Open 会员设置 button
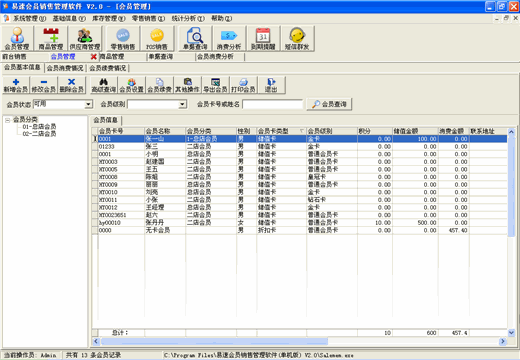The height and width of the screenshot is (360, 520). tap(132, 85)
